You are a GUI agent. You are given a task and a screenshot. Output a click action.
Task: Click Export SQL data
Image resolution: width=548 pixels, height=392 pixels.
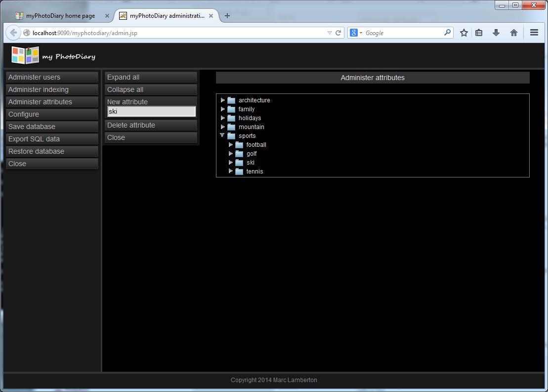point(52,139)
